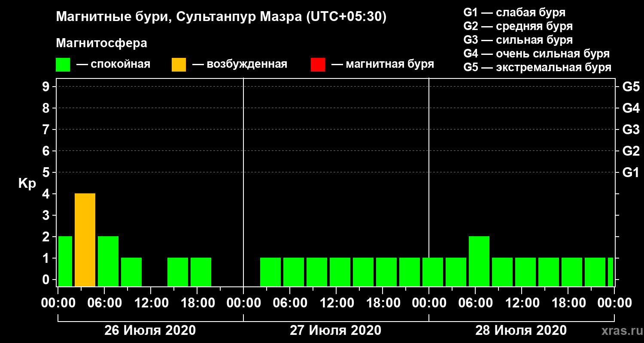Viewport: 644px width, 343px height.
Task: Click the 'Магнитосфера' heading
Action: pyautogui.click(x=101, y=43)
